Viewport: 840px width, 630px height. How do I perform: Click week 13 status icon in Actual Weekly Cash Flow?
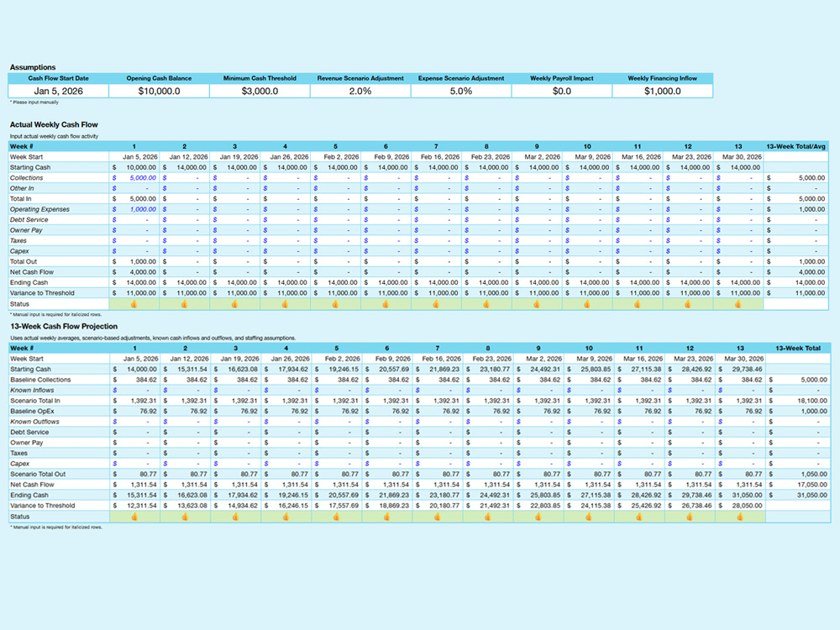tap(738, 304)
